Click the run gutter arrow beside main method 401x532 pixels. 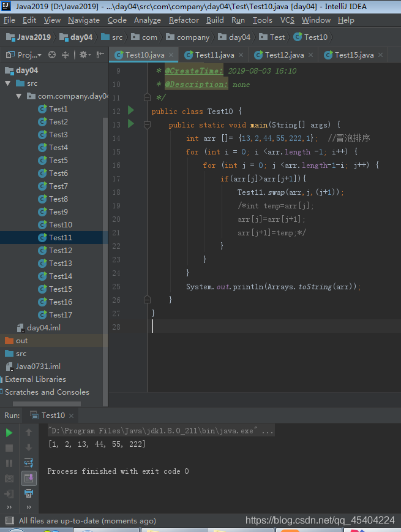tap(131, 124)
